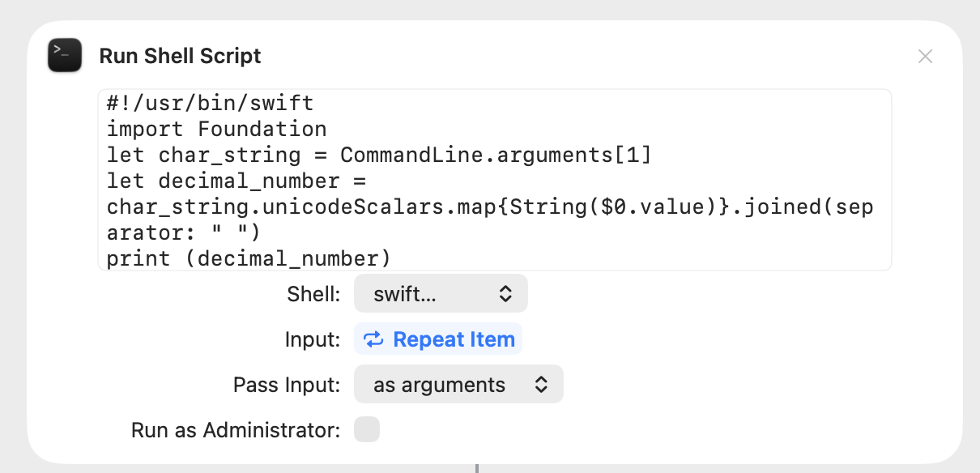Screen dimensions: 980x473
Task: Click the CommandLine.arguments[1] code line
Action: pyautogui.click(x=378, y=156)
